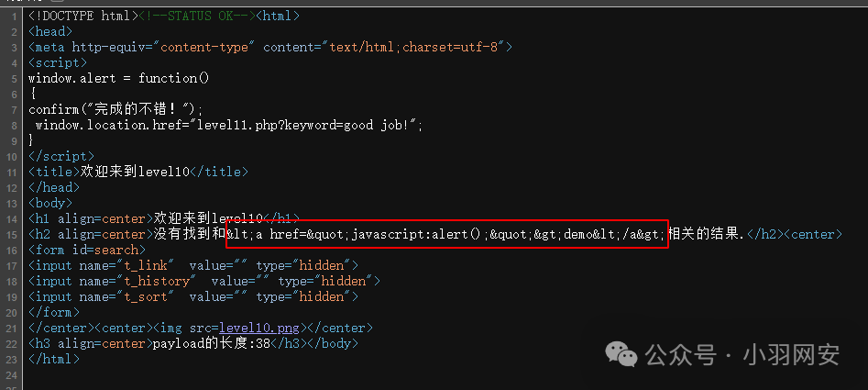Click line number 21 in the gutter
The image size is (868, 390).
click(12, 328)
